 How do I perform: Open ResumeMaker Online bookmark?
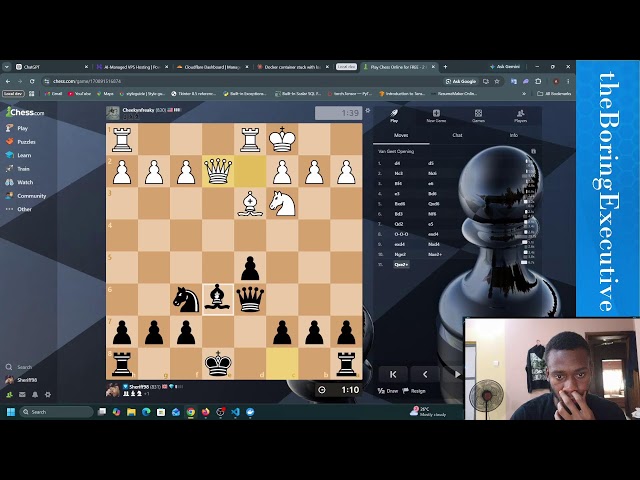[454, 93]
